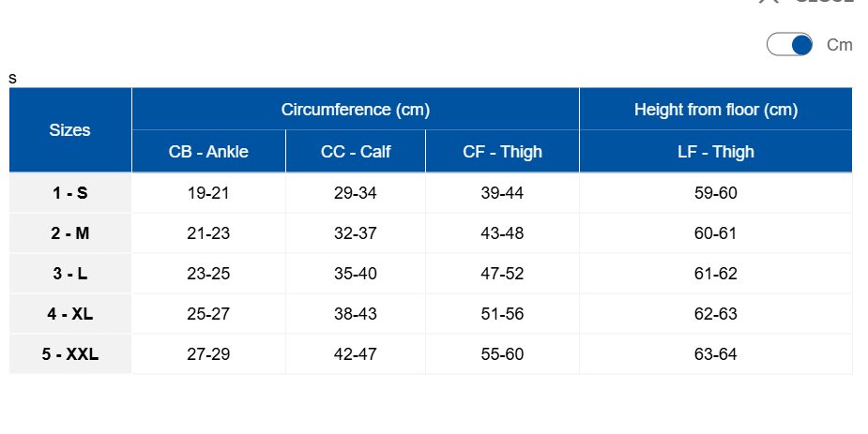Screen dimensions: 868x434
Task: Click calf value 32-37 for size M
Action: (356, 233)
